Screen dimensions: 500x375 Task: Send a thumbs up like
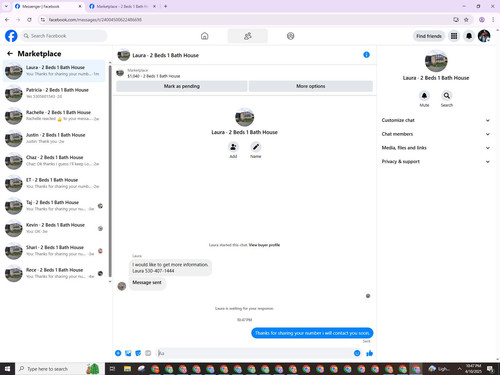point(369,353)
